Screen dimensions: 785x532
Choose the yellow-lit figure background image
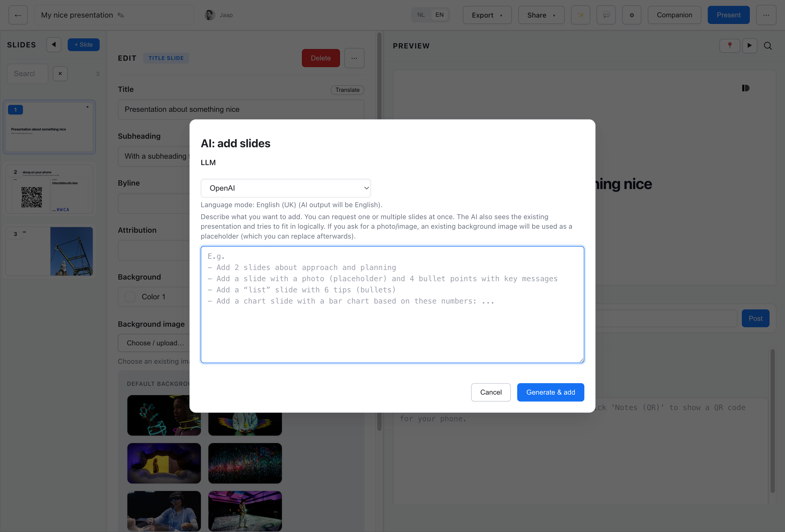coord(164,463)
